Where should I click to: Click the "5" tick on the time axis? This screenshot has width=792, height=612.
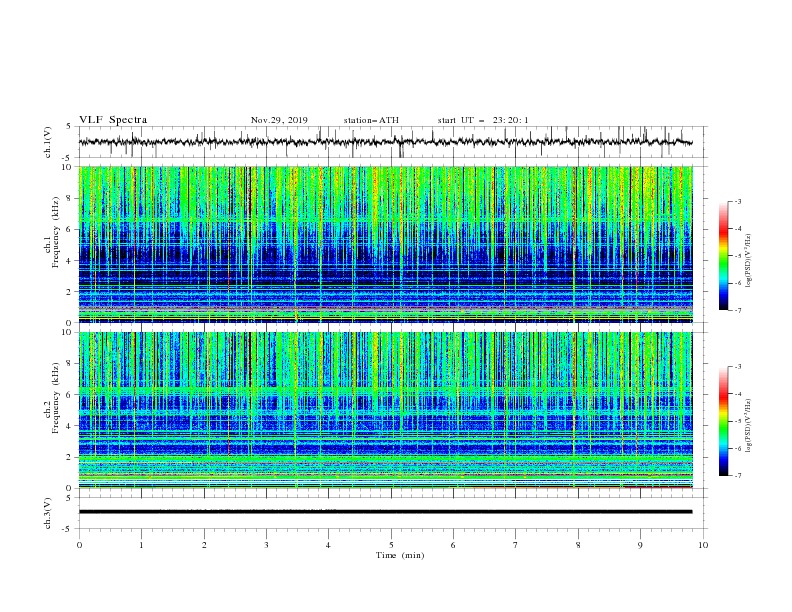tap(391, 545)
